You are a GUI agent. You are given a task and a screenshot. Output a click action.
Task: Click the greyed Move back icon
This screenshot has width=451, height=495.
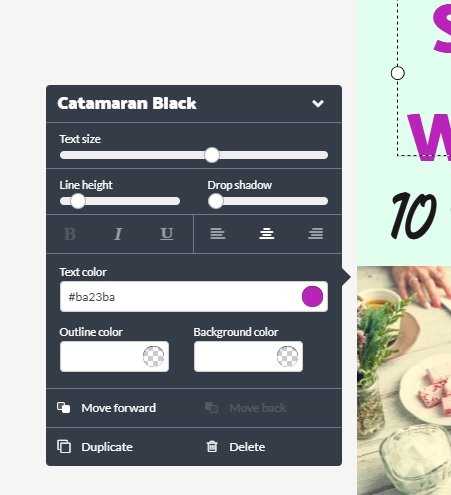point(211,408)
